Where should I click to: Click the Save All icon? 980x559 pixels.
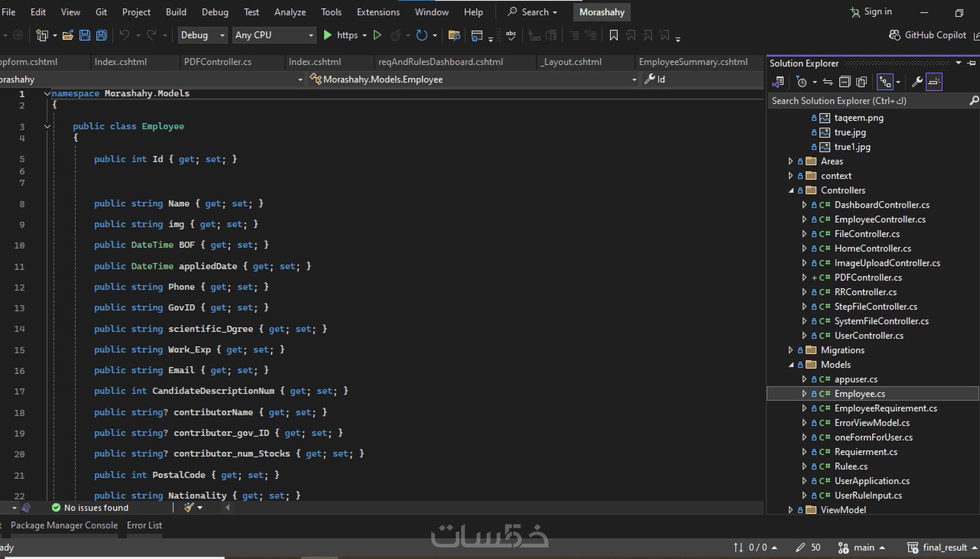tap(101, 35)
